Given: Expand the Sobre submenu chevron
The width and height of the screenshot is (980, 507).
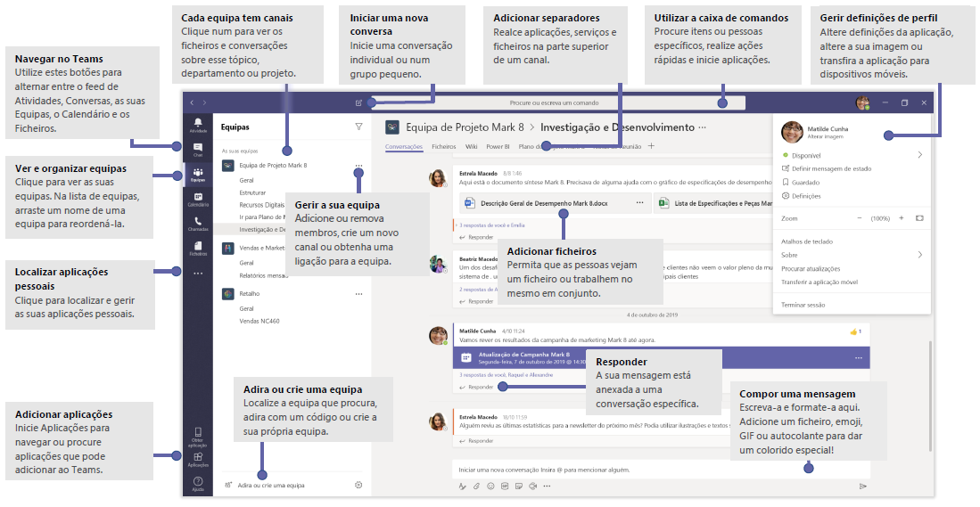Looking at the screenshot, I should [x=920, y=255].
